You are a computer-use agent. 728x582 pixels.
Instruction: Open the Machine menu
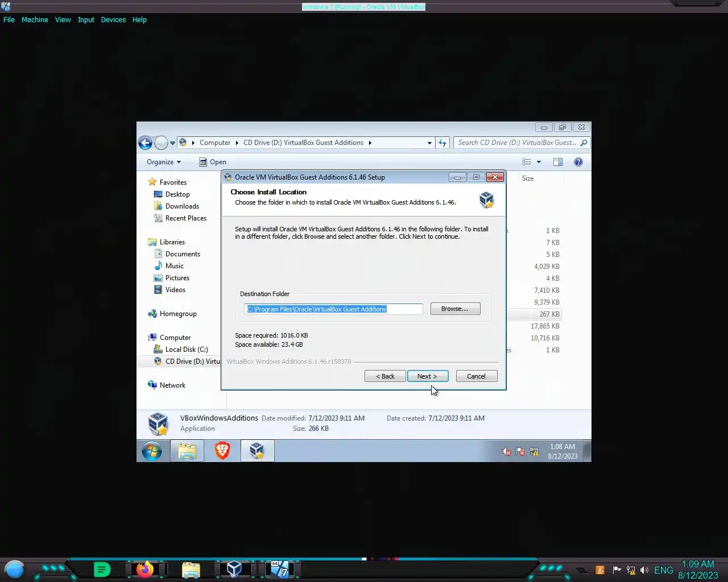[35, 19]
